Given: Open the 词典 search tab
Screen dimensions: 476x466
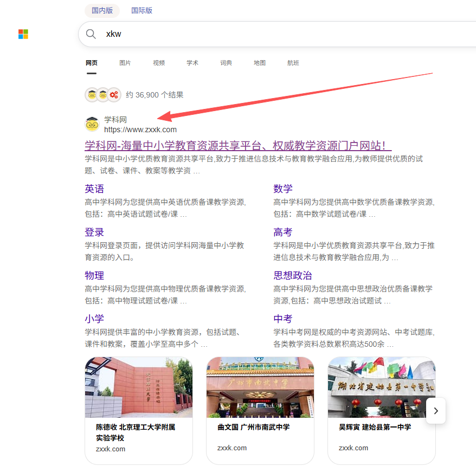Looking at the screenshot, I should [226, 63].
